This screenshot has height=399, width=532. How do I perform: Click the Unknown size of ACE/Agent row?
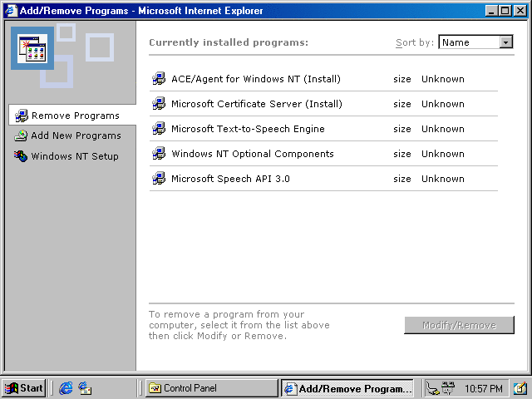point(443,79)
